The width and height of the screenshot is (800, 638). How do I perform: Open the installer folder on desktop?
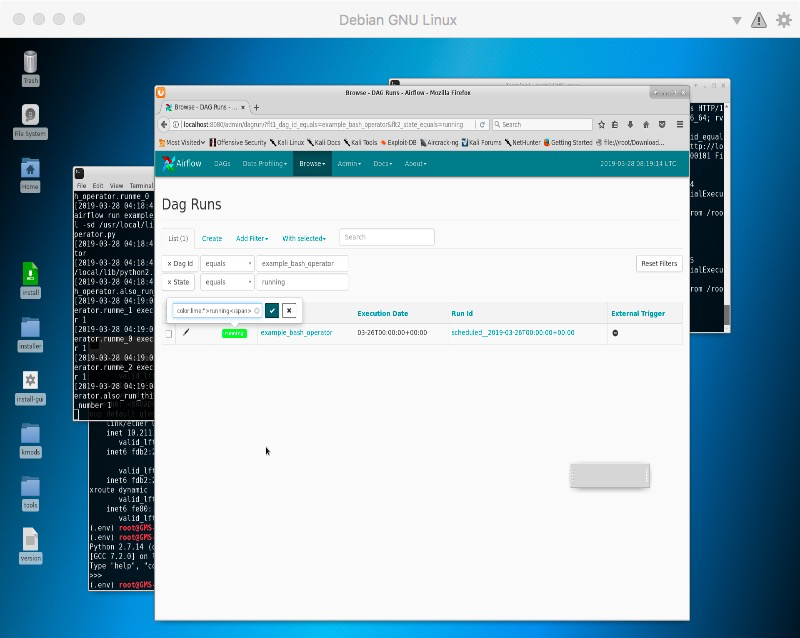[30, 334]
